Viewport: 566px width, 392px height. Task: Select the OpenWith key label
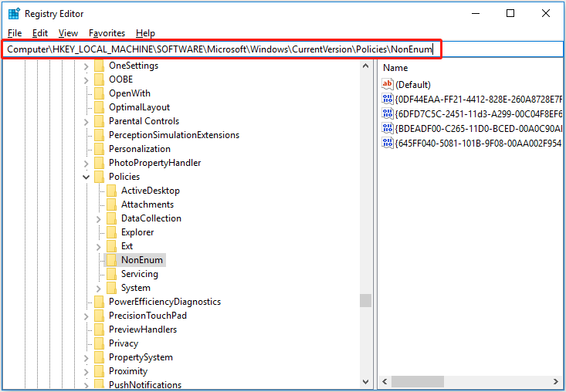coord(130,93)
